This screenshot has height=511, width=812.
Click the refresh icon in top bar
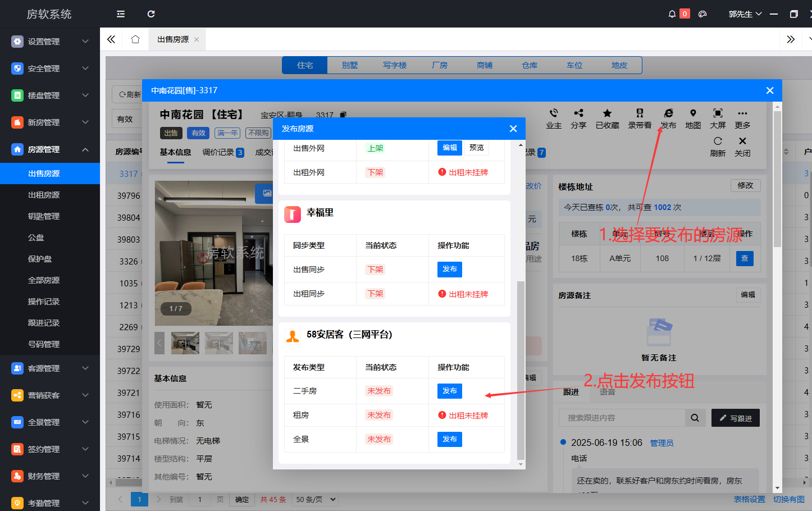point(151,14)
